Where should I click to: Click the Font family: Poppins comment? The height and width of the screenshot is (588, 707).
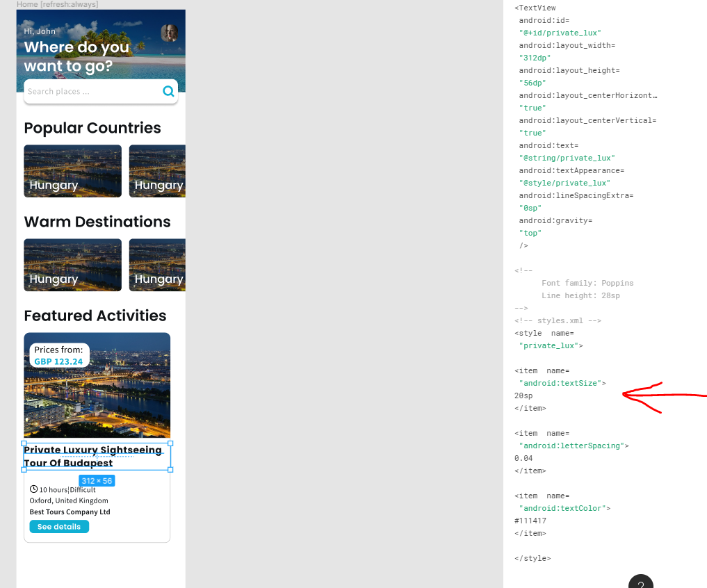587,283
